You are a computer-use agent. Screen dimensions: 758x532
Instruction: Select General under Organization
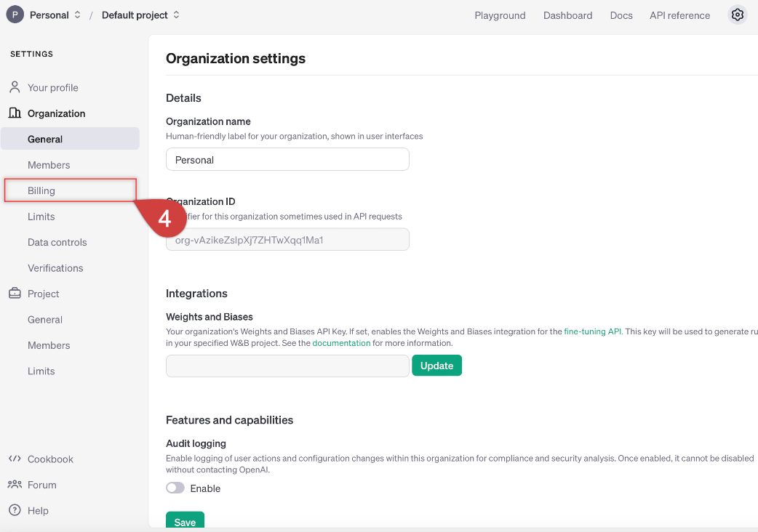click(x=70, y=139)
